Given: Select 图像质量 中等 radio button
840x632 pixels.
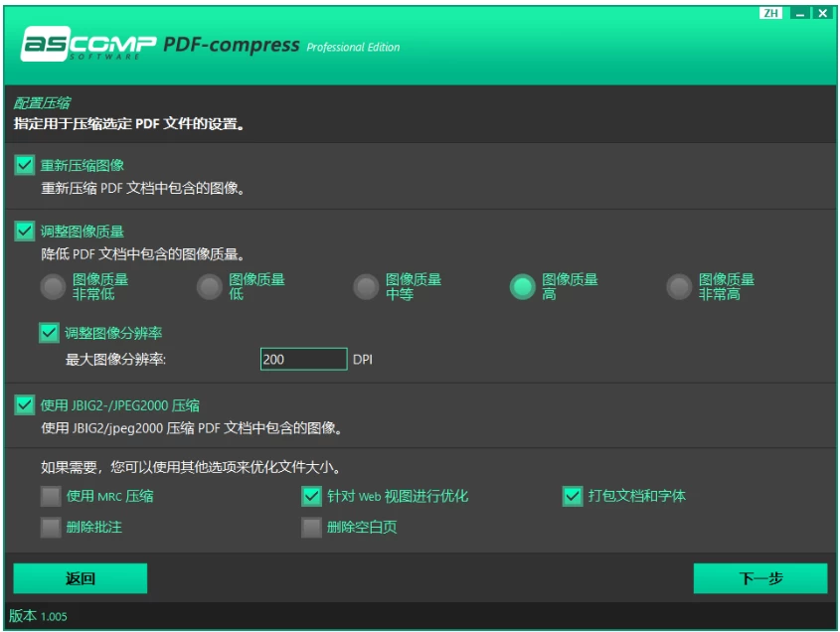Looking at the screenshot, I should [x=366, y=287].
